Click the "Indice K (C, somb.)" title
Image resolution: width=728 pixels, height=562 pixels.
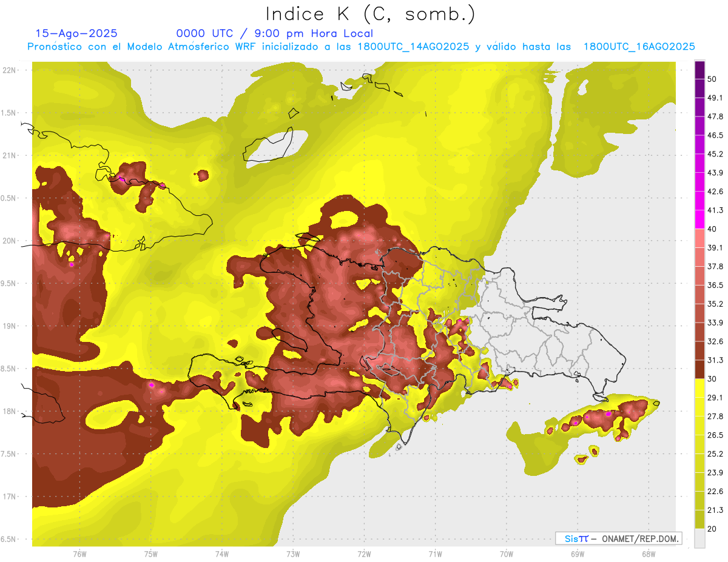tap(371, 14)
